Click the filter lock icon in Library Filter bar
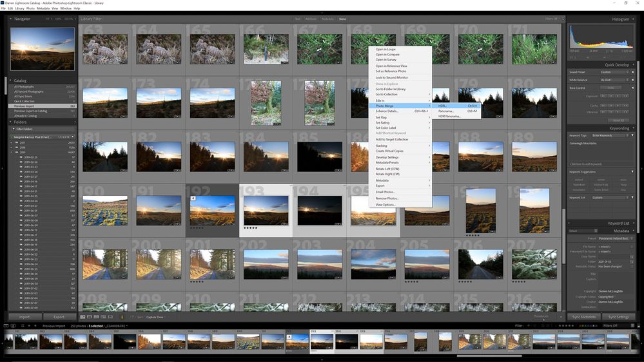This screenshot has height=362, width=644. click(563, 19)
